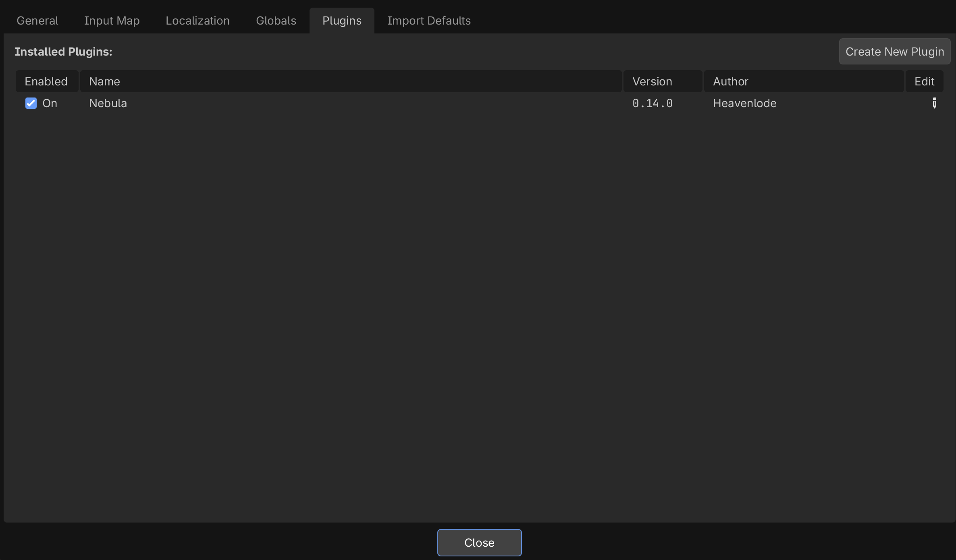Click the 0.14.0 version cell

[652, 103]
